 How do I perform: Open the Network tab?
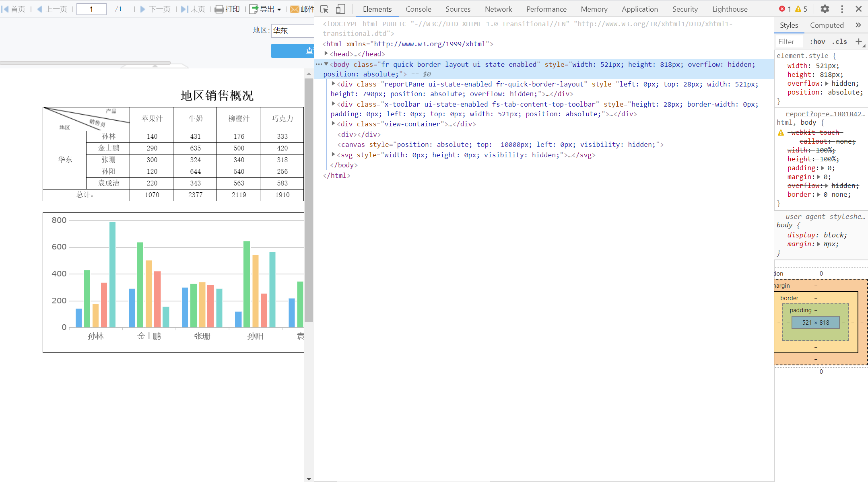499,9
